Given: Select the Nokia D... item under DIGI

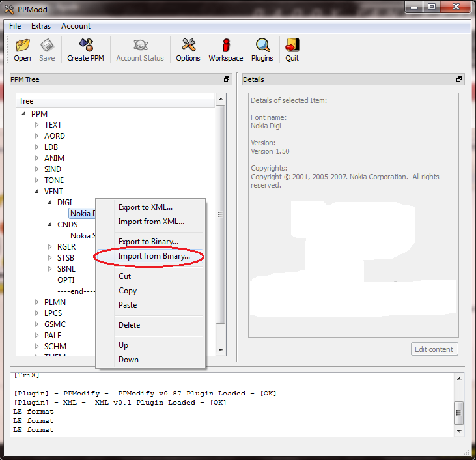Looking at the screenshot, I should click(83, 214).
